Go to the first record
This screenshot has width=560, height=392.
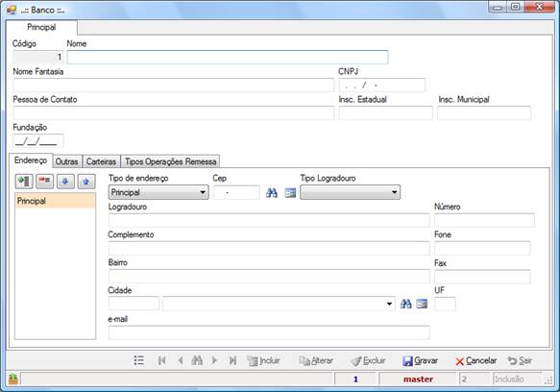point(161,360)
